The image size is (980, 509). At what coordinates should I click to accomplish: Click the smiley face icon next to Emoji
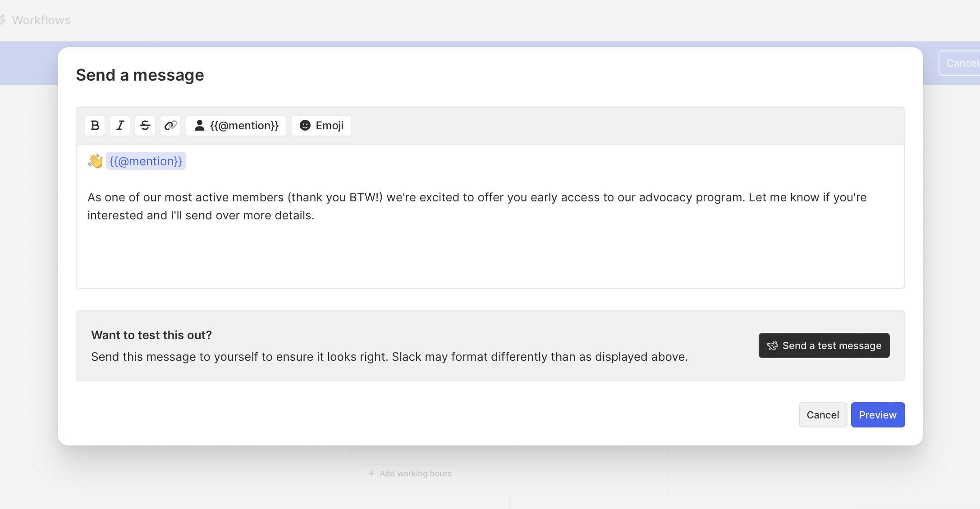click(x=305, y=126)
